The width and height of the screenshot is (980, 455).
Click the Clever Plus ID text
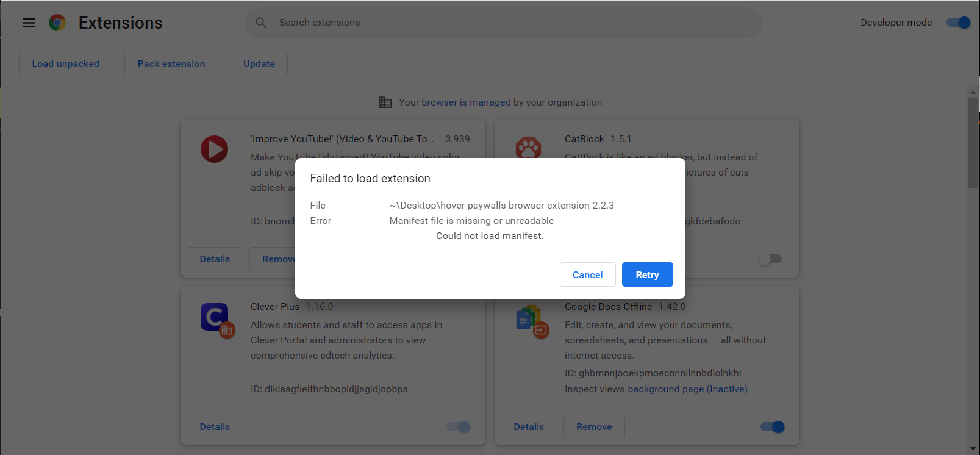pos(329,389)
